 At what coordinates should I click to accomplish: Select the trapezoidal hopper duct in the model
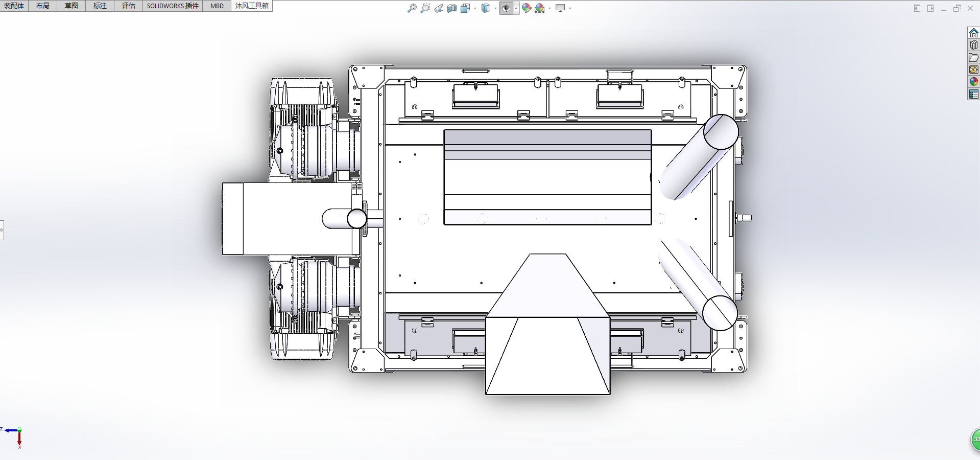click(x=547, y=324)
